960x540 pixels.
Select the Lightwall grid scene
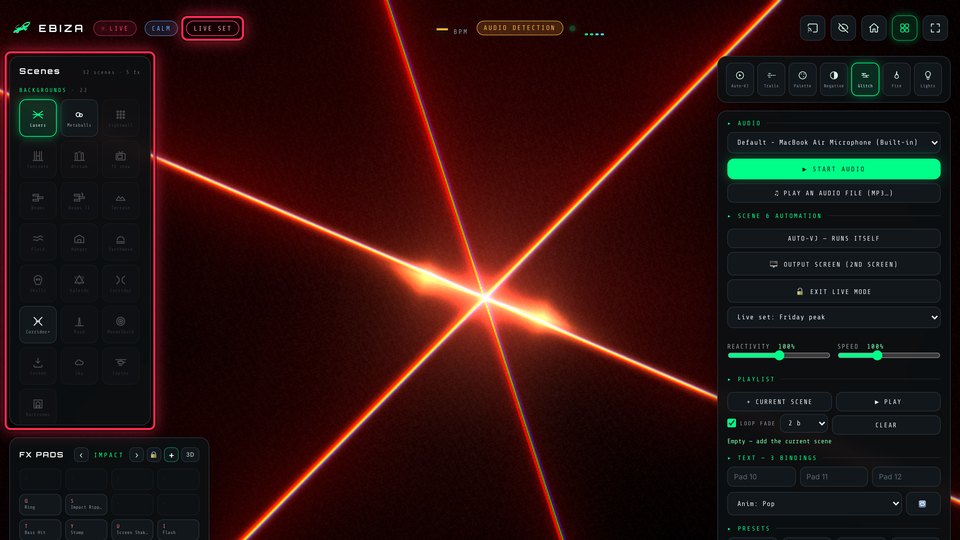121,118
